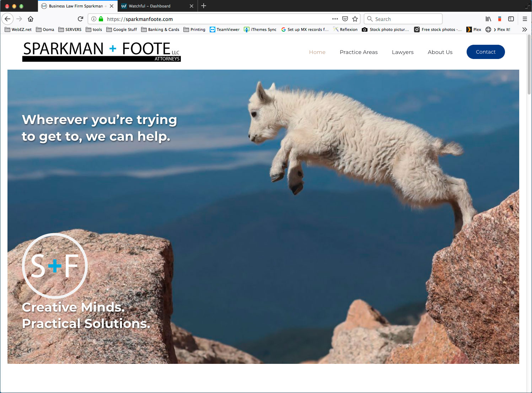
Task: Save the page to Pocket icon
Action: 345,19
